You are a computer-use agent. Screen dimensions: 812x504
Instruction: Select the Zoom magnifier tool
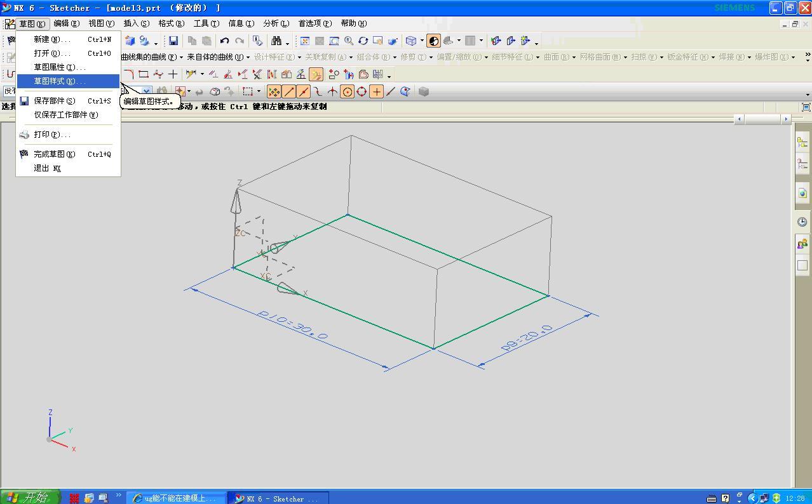348,41
